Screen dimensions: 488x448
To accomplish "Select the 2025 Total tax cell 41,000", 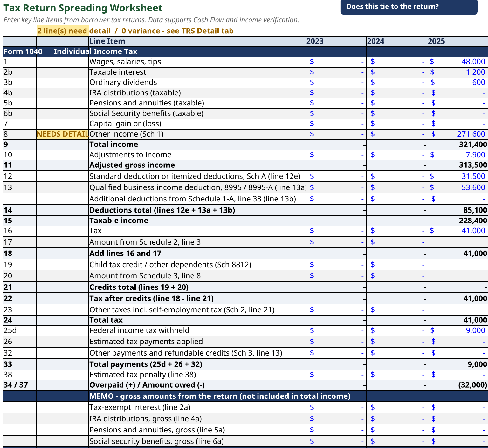I will point(457,321).
